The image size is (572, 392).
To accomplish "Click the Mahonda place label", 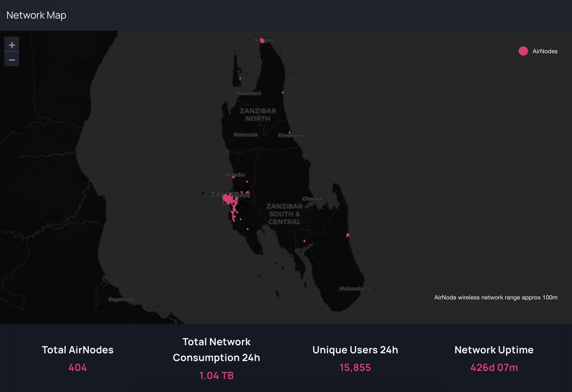I will (245, 135).
